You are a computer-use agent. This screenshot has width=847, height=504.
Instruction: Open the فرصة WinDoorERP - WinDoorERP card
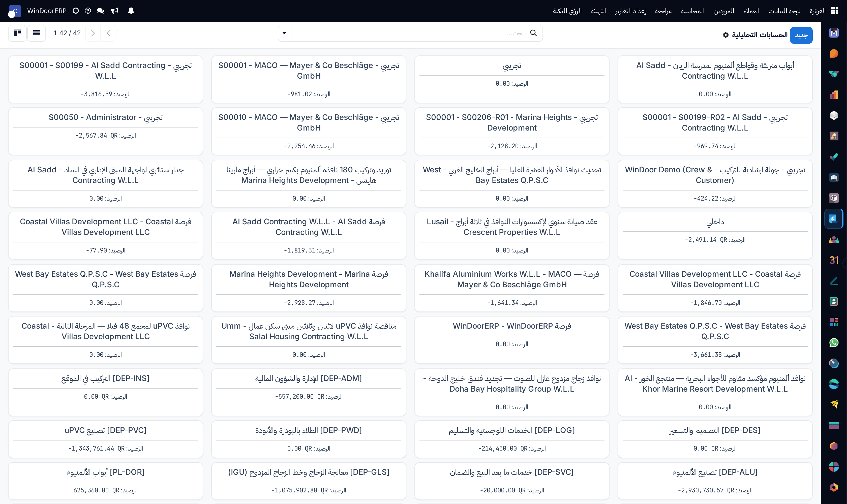pos(512,340)
